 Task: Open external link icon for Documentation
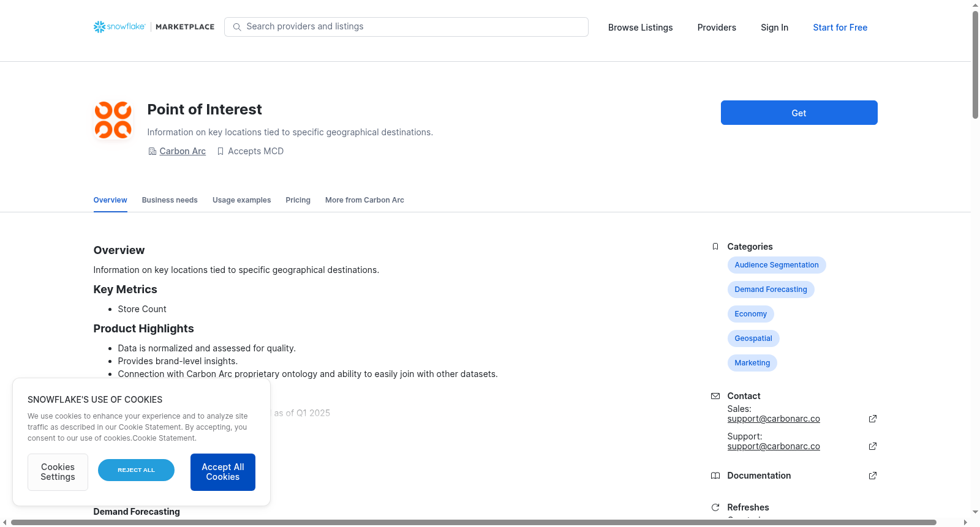(x=873, y=476)
